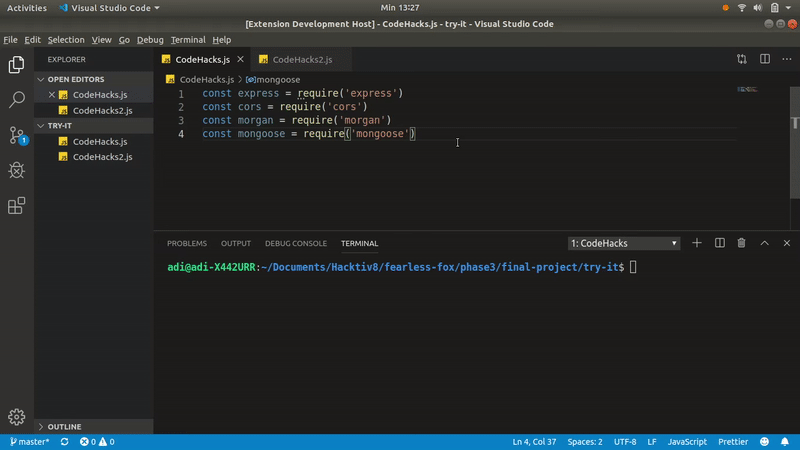Click the editor vertical scrollbar
The width and height of the screenshot is (800, 450).
pos(795,143)
